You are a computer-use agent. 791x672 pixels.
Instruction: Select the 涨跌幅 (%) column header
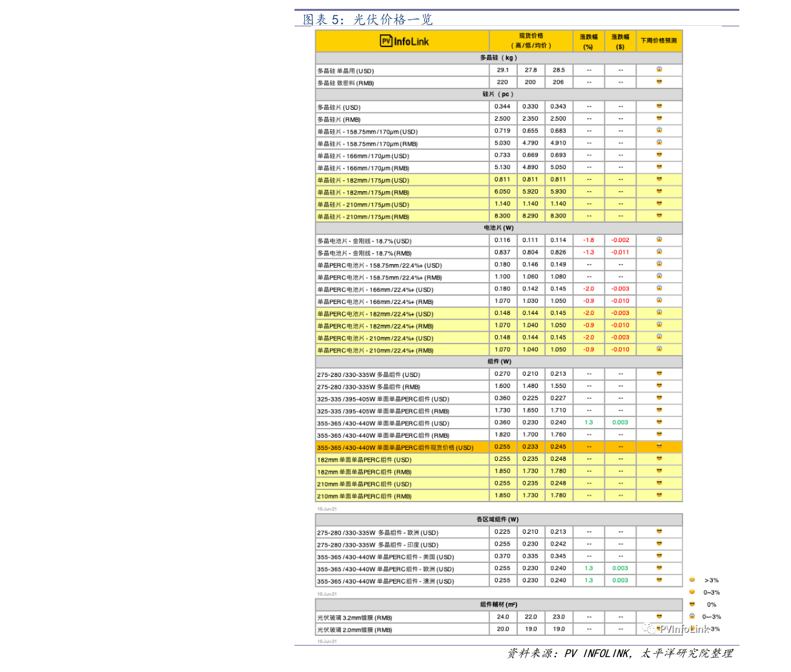click(x=588, y=41)
